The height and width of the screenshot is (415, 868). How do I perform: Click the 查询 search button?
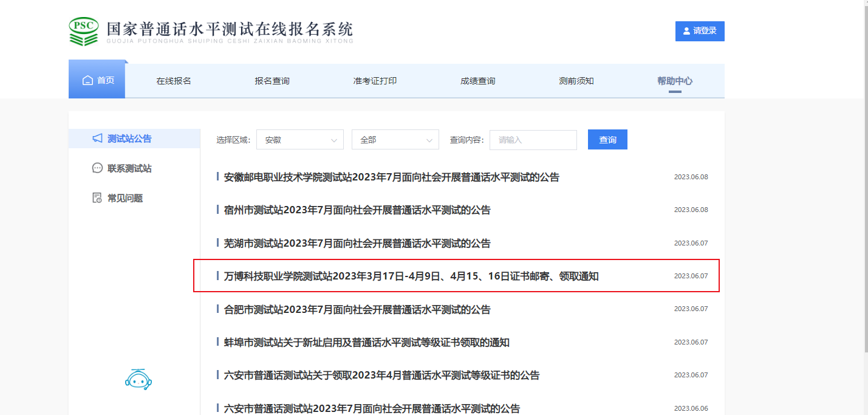[607, 140]
